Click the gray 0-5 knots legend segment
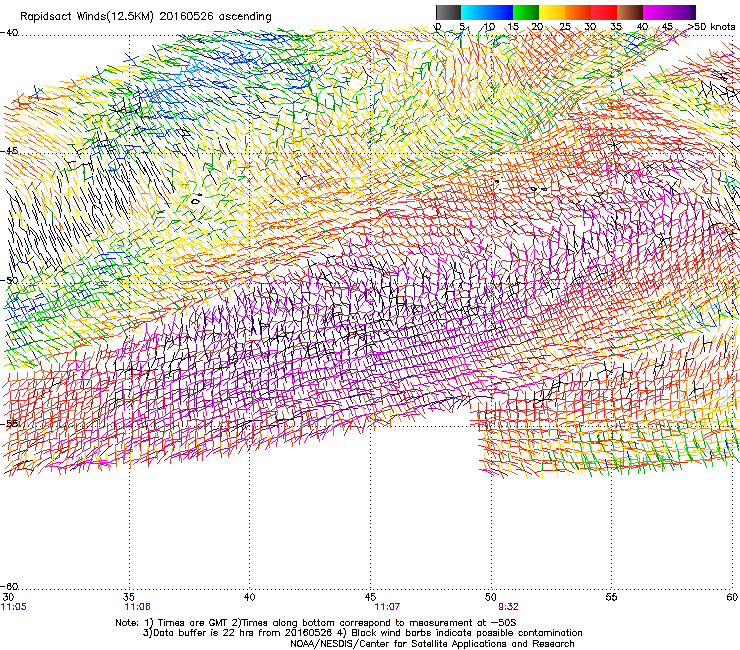This screenshot has height=650, width=740. 449,12
